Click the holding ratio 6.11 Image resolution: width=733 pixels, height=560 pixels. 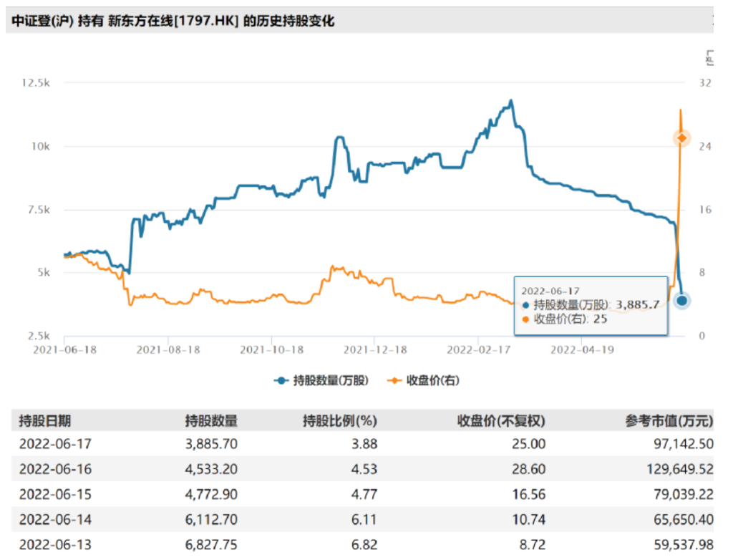point(364,519)
